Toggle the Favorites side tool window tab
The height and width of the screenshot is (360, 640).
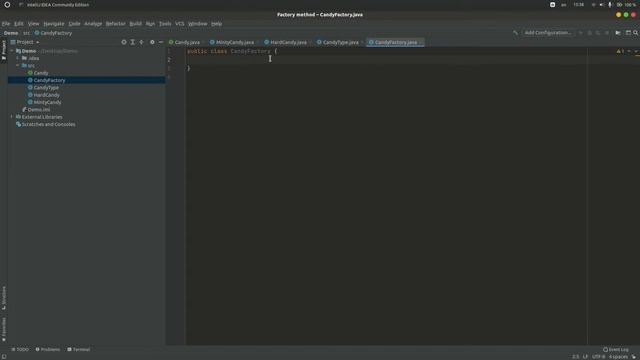pos(4,329)
